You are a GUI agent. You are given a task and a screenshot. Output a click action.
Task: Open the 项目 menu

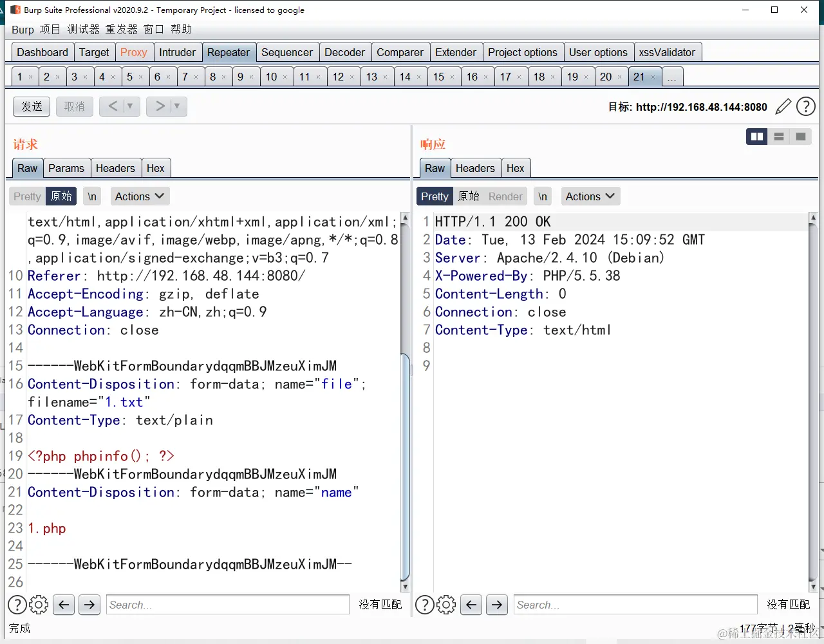pyautogui.click(x=50, y=30)
